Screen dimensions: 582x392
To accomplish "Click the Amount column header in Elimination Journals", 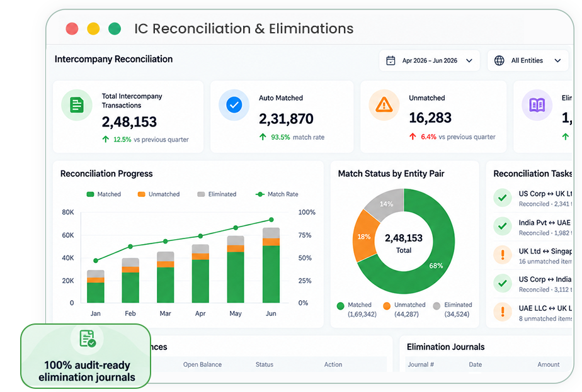I will coord(548,364).
